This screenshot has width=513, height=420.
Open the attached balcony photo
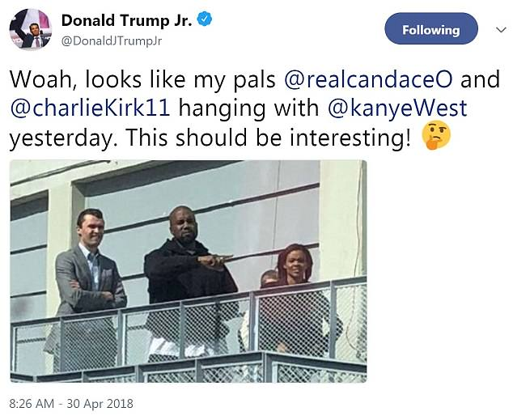(x=188, y=270)
